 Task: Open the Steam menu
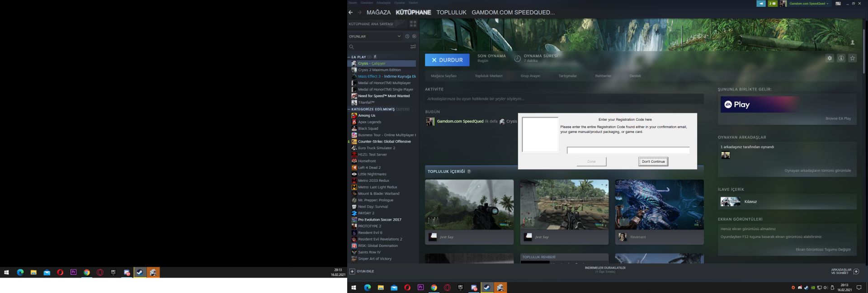353,3
